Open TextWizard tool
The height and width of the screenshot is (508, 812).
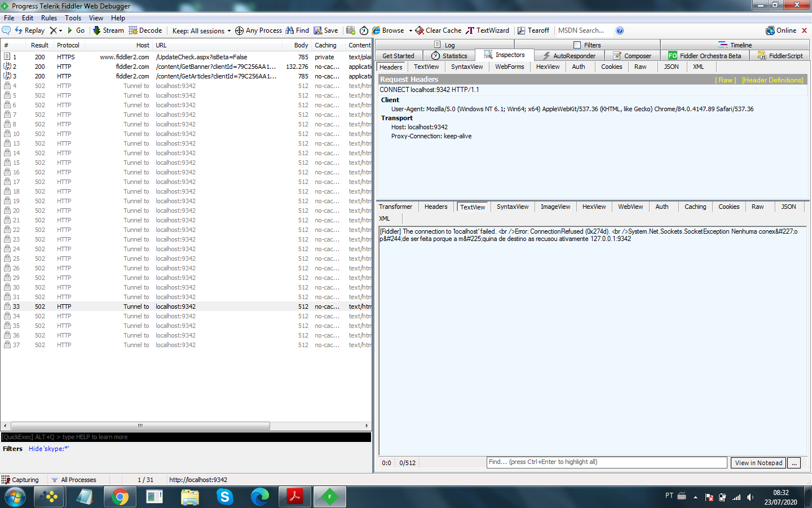point(487,30)
